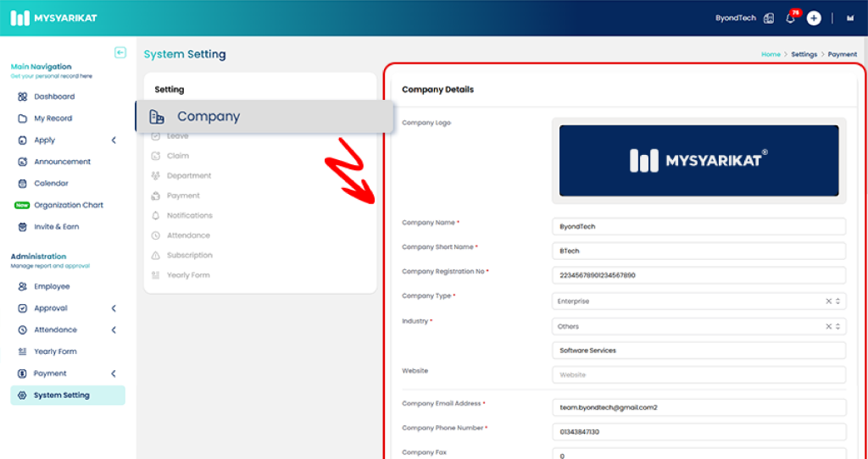Click the Company Phone Number field

698,431
